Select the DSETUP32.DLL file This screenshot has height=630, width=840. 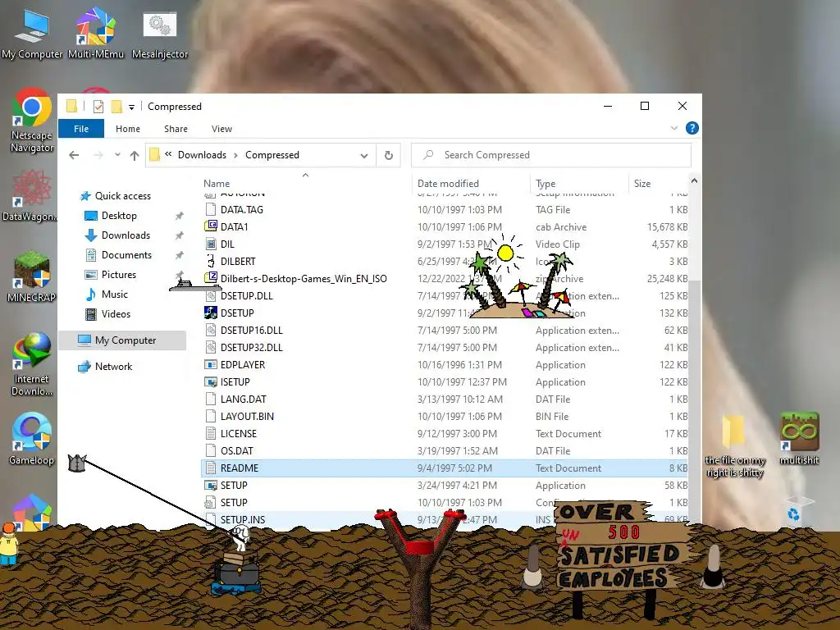[444, 347]
